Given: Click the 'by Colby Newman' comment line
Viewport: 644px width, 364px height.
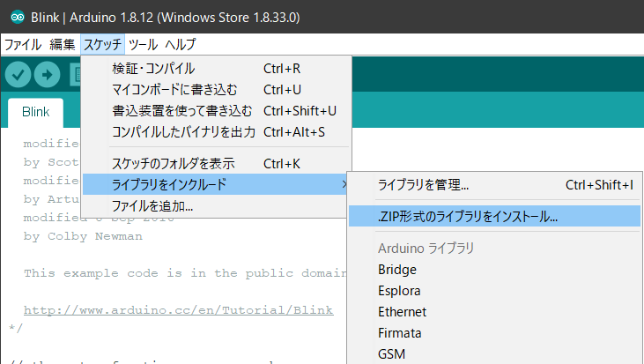Looking at the screenshot, I should pos(83,236).
